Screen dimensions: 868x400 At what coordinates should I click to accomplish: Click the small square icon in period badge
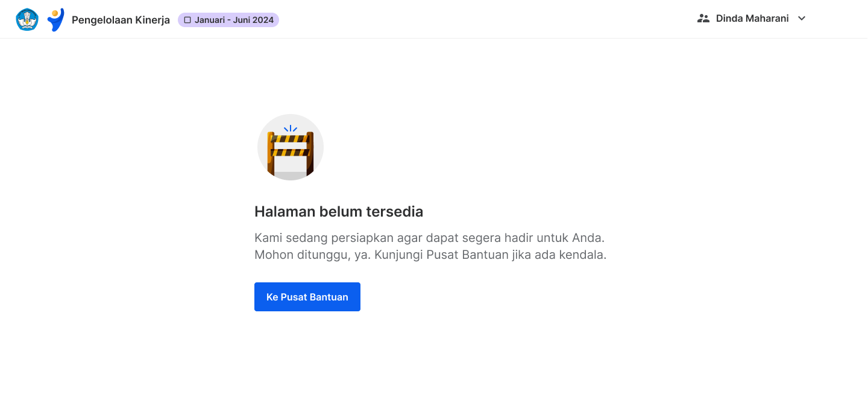(187, 20)
